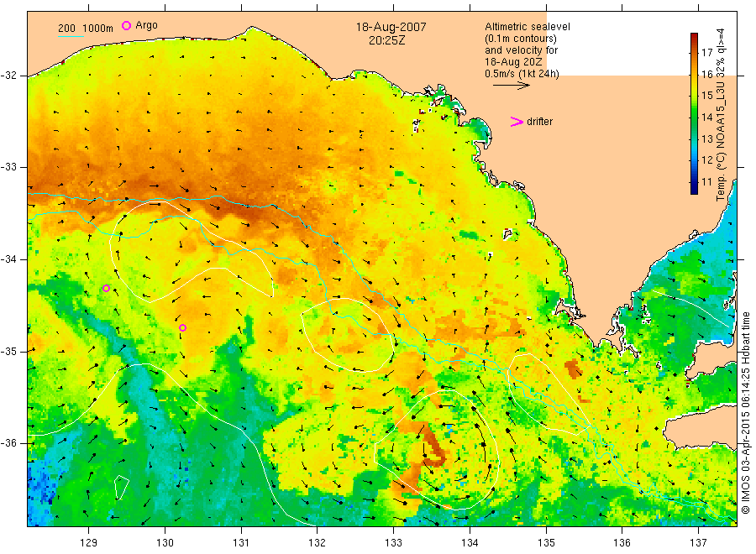Click the 131 longitude axis label
This screenshot has width=756, height=554.
(241, 543)
